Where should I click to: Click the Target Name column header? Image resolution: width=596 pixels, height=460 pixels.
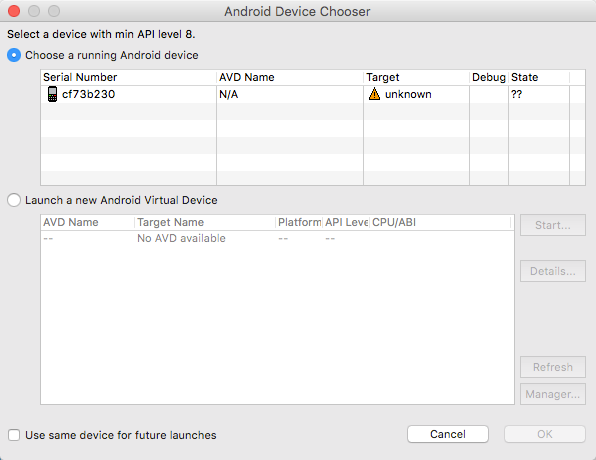pyautogui.click(x=205, y=222)
